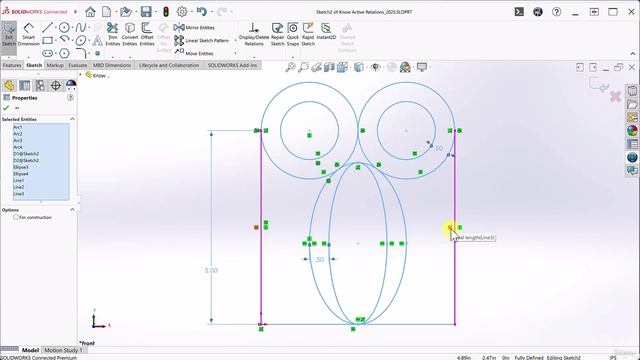Expand the Know flyout design tree

[80, 75]
